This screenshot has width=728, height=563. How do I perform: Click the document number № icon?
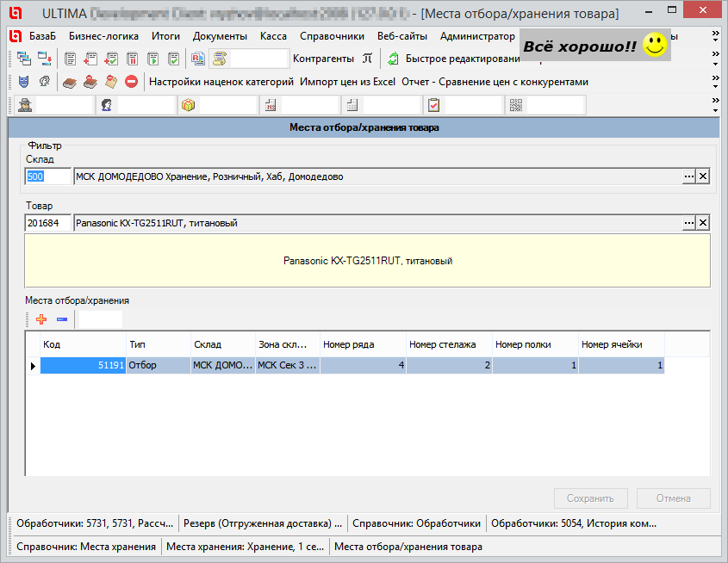point(271,105)
